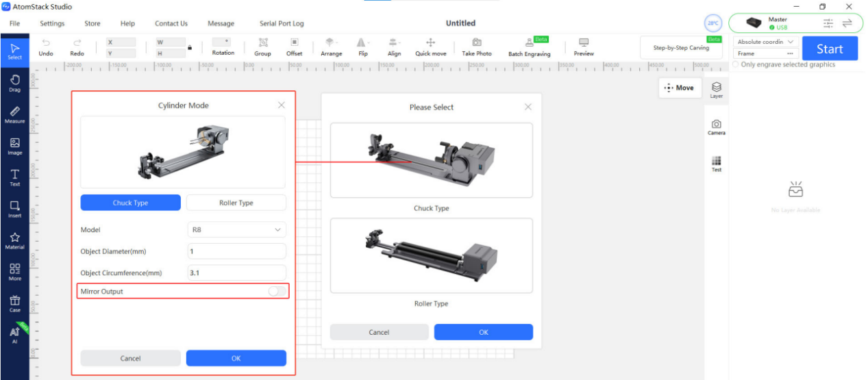Click the device switch arrows icon
This screenshot has height=380, width=868.
[847, 23]
